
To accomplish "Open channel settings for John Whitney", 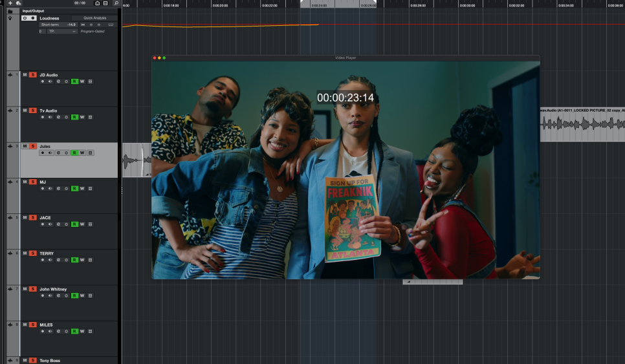I will (58, 295).
